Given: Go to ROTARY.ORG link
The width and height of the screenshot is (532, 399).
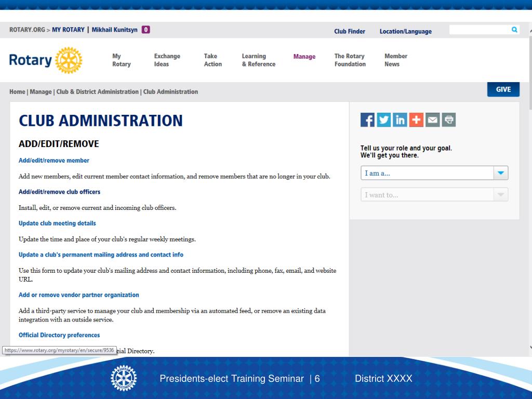Looking at the screenshot, I should pyautogui.click(x=27, y=30).
